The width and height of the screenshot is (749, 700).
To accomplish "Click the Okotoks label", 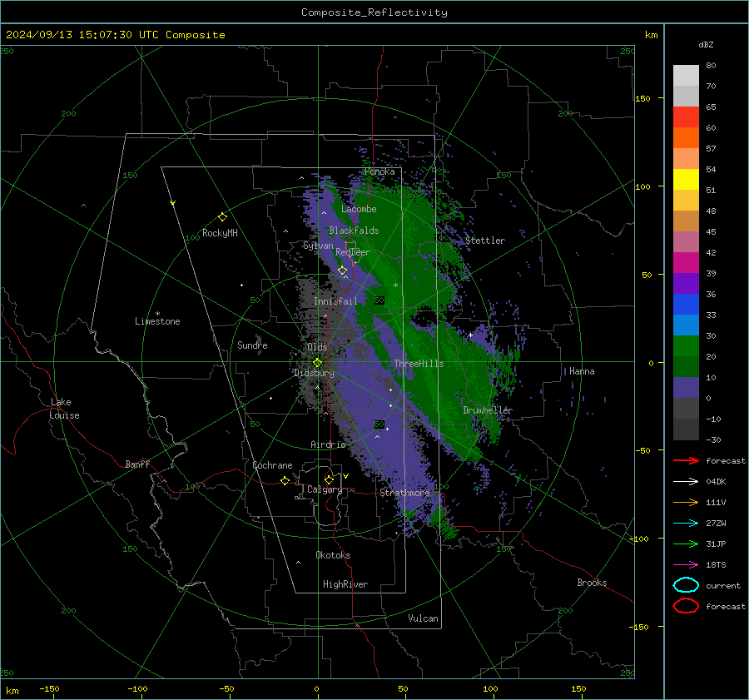I will tap(333, 555).
